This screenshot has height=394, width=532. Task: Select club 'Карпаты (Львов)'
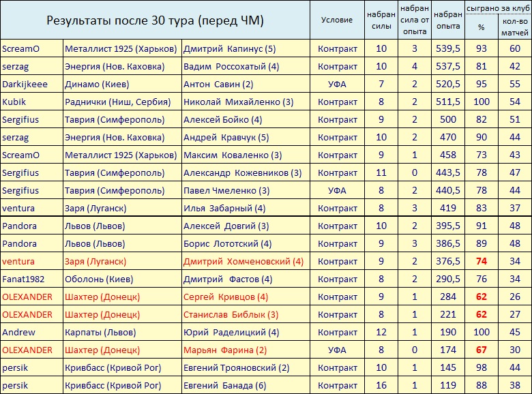[100, 332]
